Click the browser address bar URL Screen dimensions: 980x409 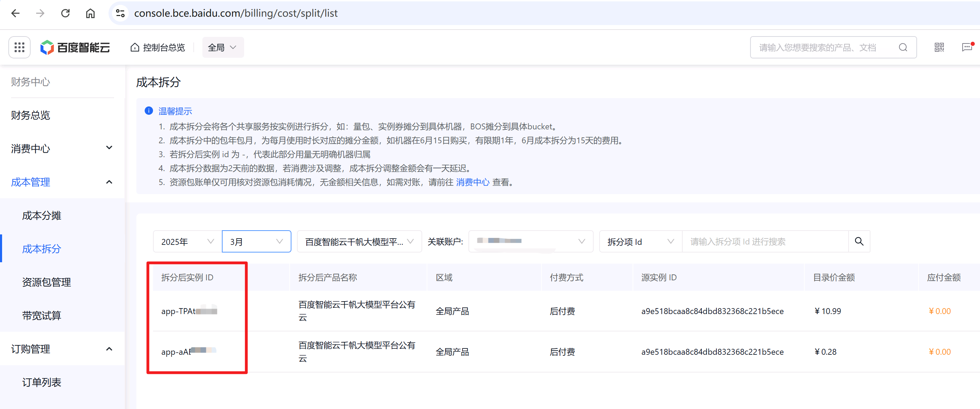tap(236, 13)
